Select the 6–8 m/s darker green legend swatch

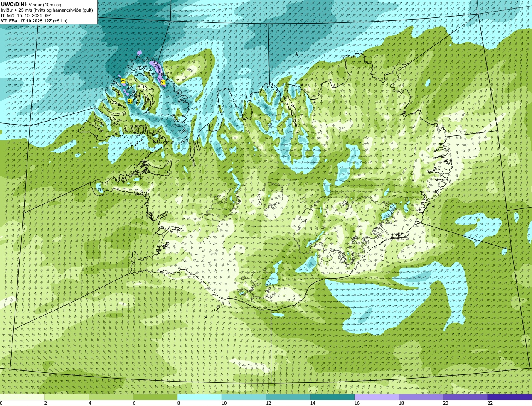(x=155, y=397)
